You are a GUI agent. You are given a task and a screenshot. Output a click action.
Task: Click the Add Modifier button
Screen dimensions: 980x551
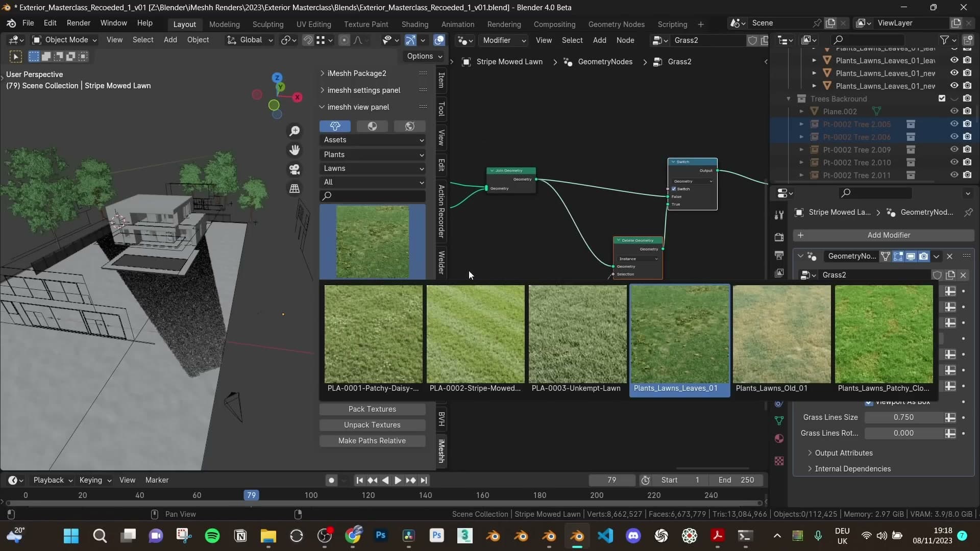883,235
